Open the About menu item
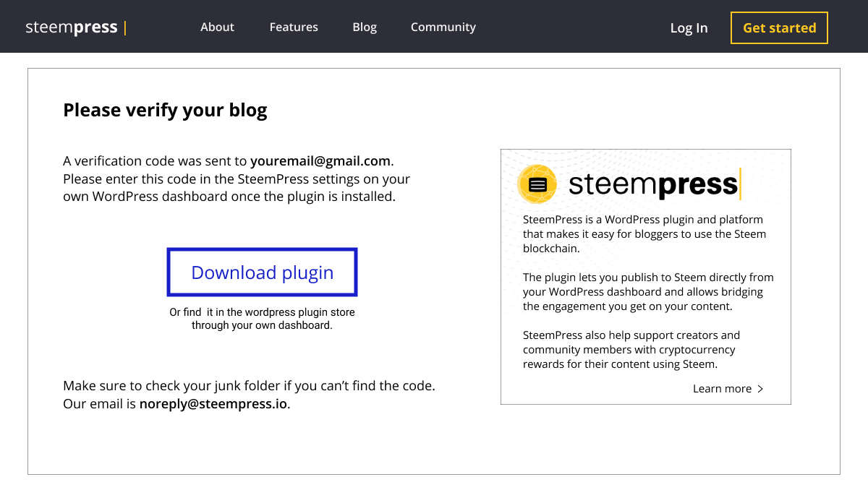This screenshot has width=868, height=490. 217,27
